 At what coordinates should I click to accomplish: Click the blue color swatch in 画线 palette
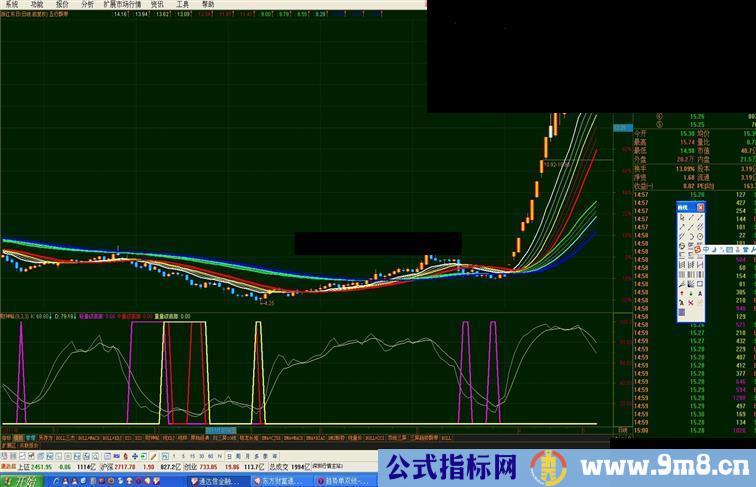coord(682,312)
